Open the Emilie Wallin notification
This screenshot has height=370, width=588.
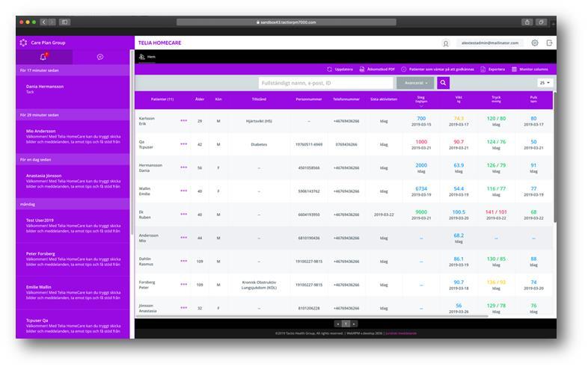73,292
